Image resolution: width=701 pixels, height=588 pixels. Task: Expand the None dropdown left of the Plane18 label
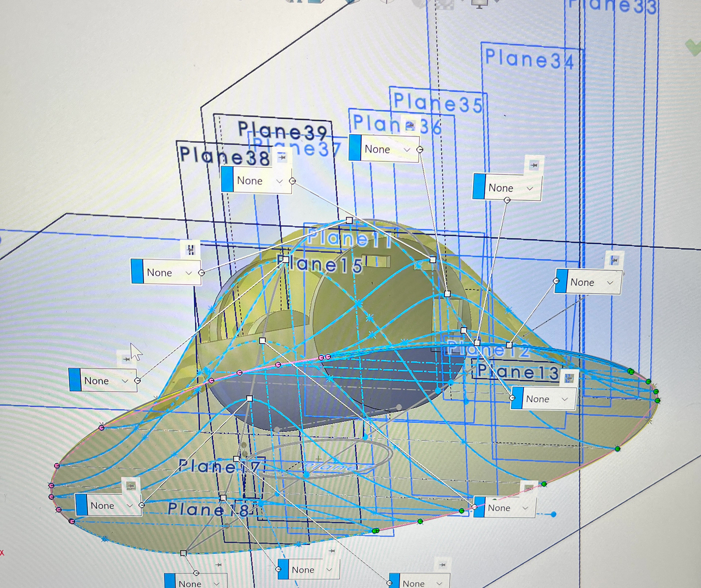click(130, 506)
